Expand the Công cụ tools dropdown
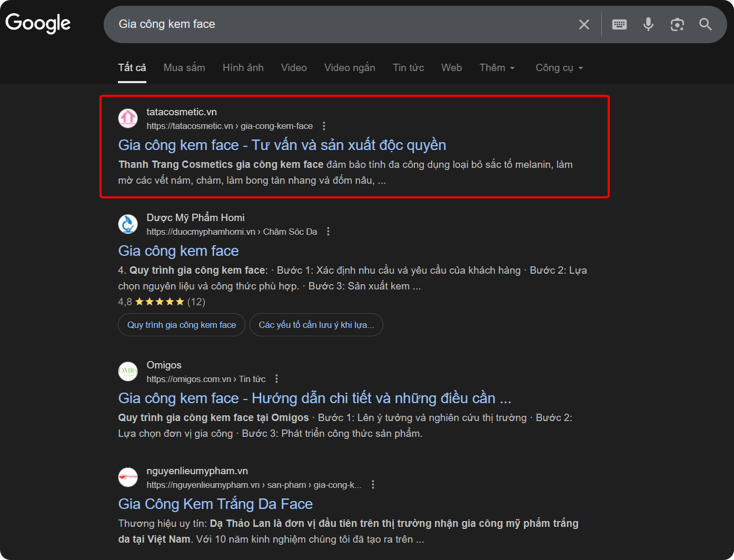734x560 pixels. tap(559, 68)
